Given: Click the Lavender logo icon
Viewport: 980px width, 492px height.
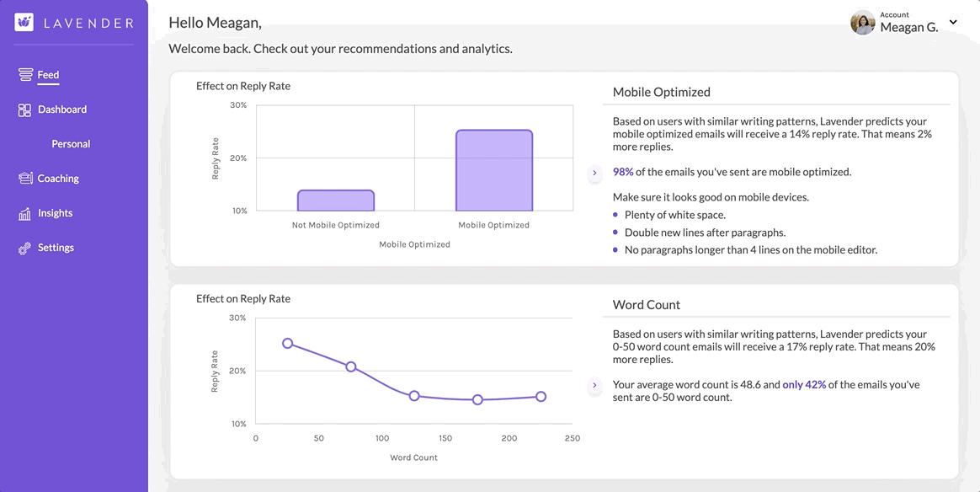Looking at the screenshot, I should click(x=23, y=21).
